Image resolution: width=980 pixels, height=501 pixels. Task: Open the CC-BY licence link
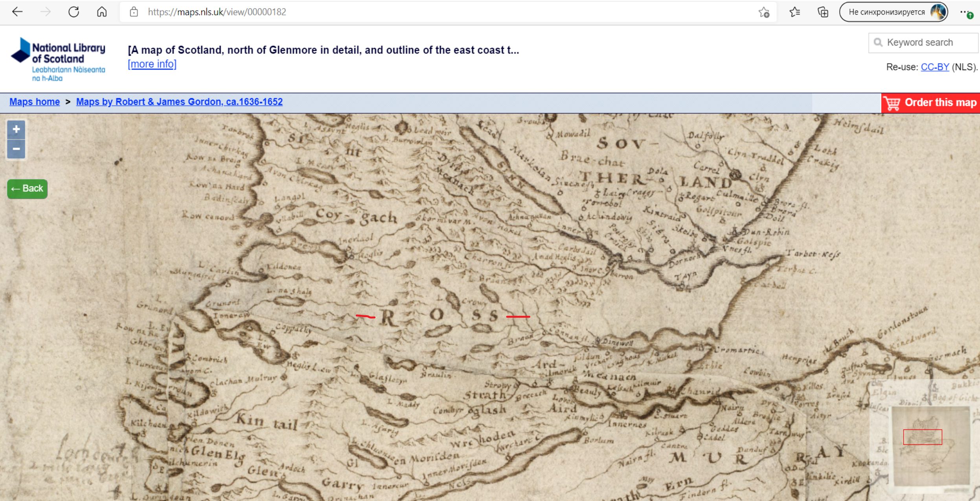tap(935, 67)
